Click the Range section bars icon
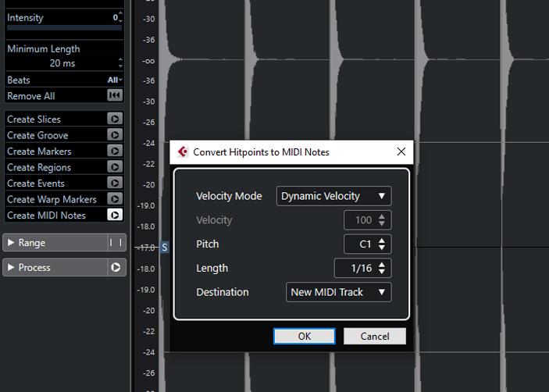This screenshot has width=549, height=392. [x=116, y=243]
